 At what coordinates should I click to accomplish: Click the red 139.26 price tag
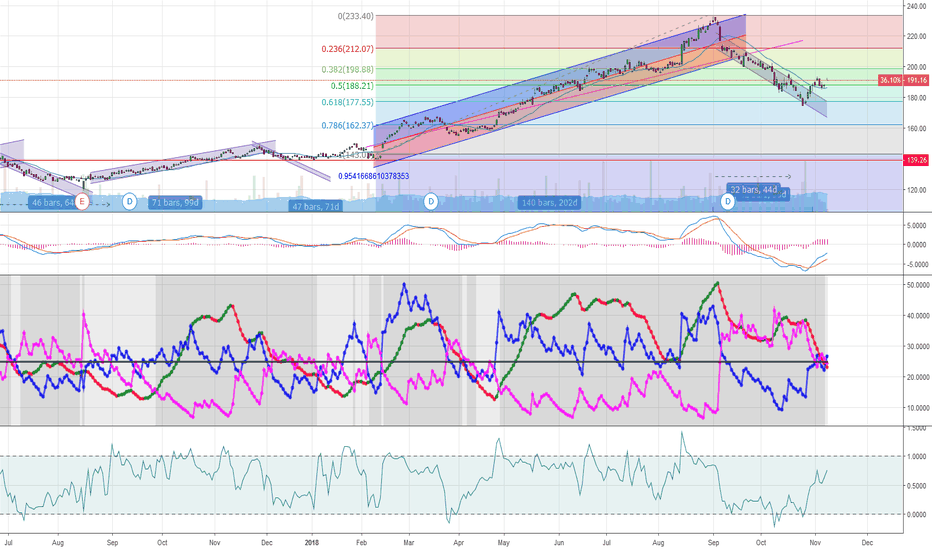click(916, 160)
